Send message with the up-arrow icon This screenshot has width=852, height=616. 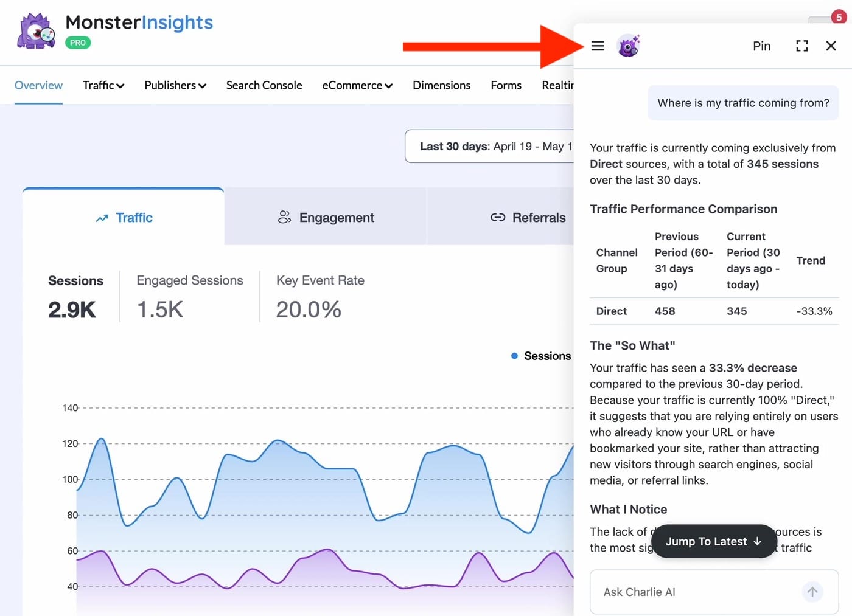pos(812,591)
